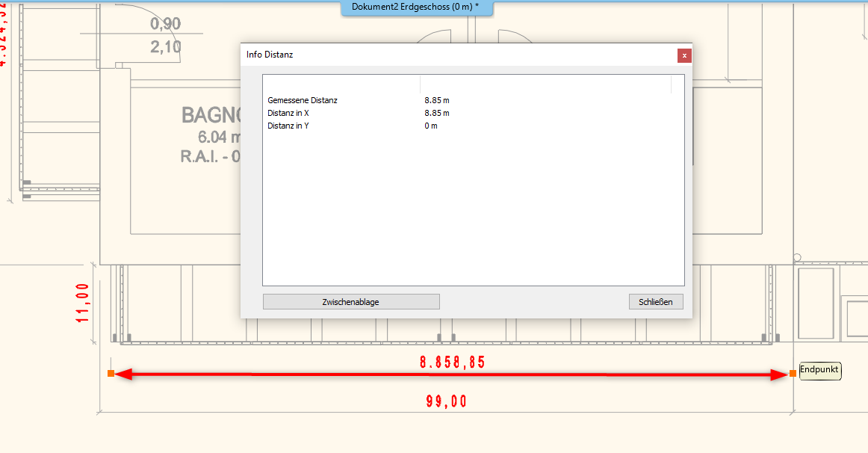868x453 pixels.
Task: Select the red 8.858,85 dimension text
Action: coord(453,362)
